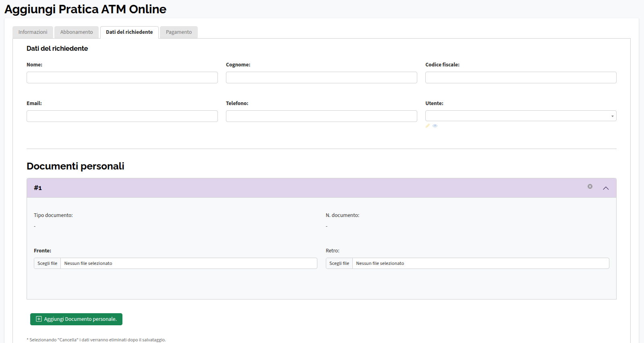Switch to the Informazioni tab
The width and height of the screenshot is (644, 343).
coord(33,32)
